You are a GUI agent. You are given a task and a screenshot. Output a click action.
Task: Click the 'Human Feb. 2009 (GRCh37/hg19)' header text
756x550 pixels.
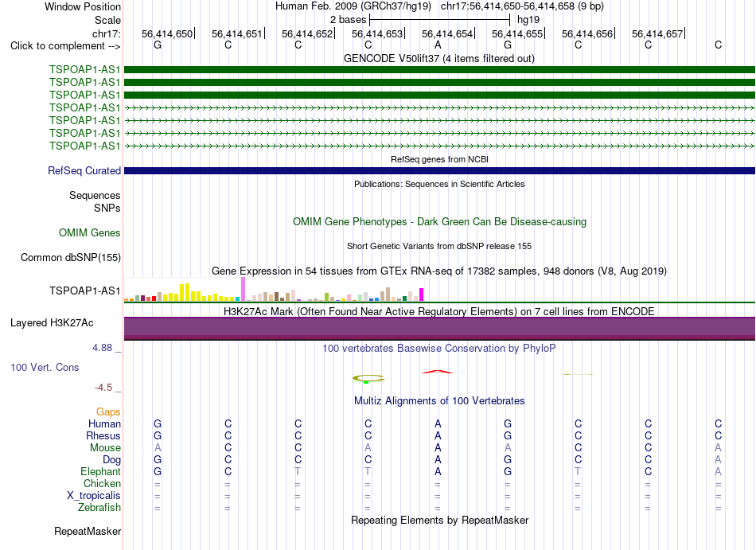point(355,6)
